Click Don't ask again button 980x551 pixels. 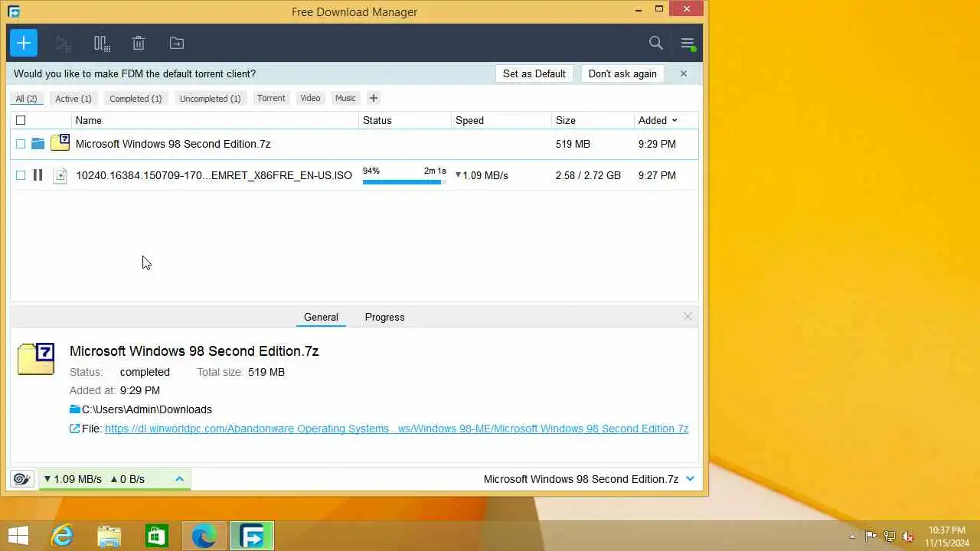point(622,73)
